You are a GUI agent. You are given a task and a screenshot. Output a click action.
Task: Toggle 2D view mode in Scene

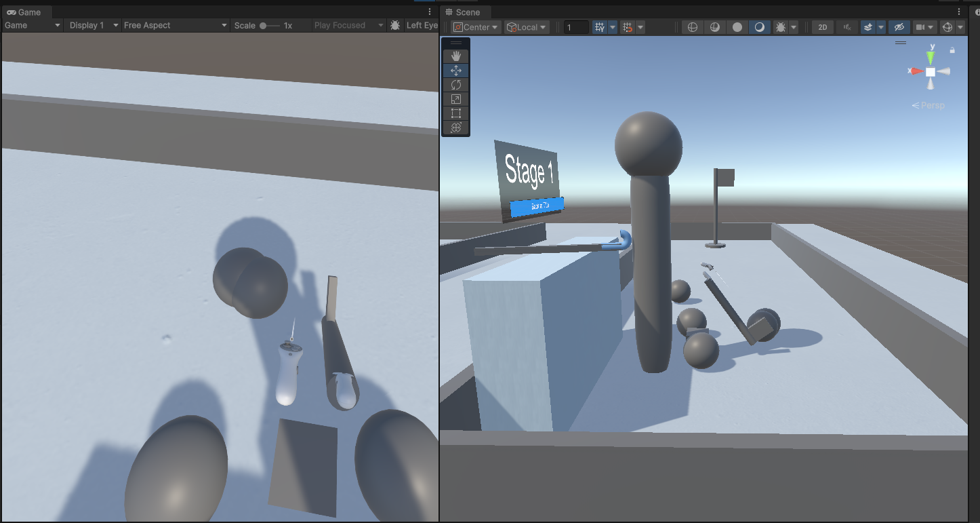click(x=822, y=27)
